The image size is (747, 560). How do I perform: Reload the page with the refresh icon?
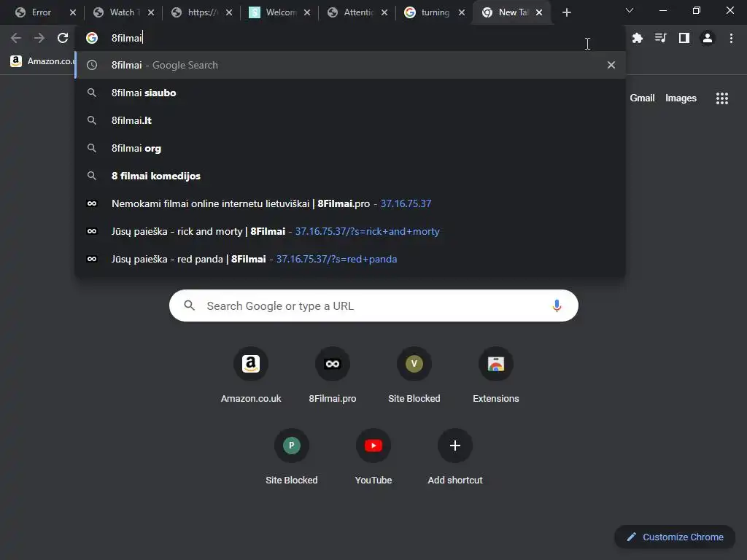(63, 38)
